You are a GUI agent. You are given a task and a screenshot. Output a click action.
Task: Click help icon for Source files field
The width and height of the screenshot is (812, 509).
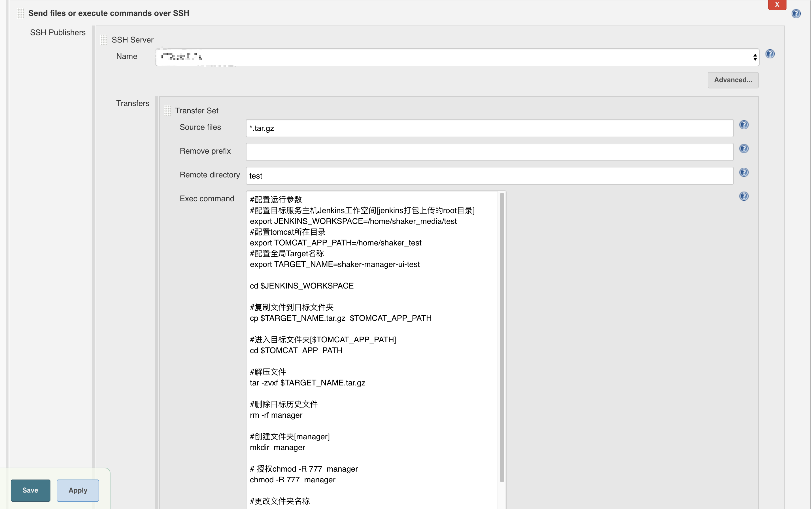click(x=743, y=125)
